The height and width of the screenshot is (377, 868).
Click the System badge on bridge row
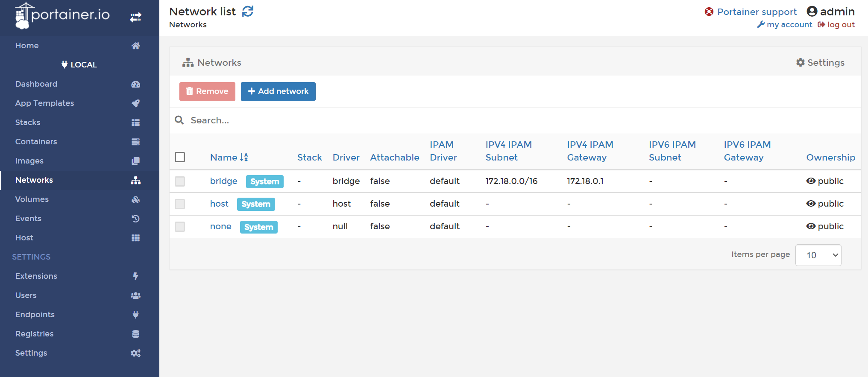264,181
